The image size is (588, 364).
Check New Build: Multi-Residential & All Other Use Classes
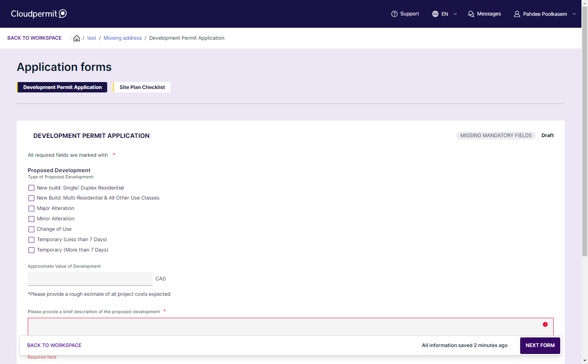32,198
